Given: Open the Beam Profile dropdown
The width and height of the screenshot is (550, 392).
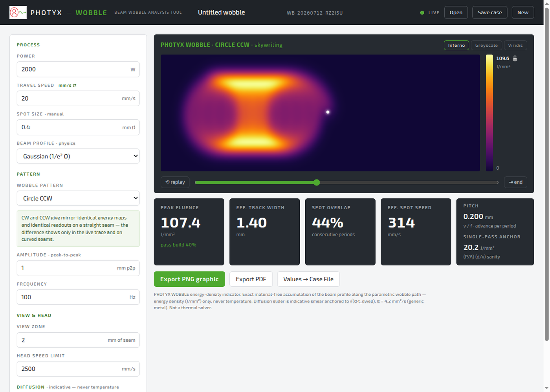Looking at the screenshot, I should (78, 156).
